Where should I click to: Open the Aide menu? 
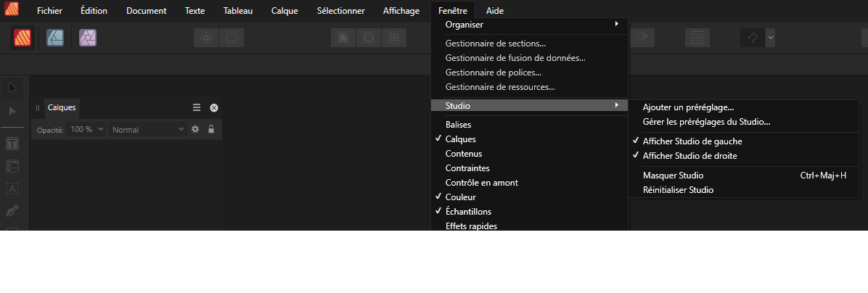point(495,10)
